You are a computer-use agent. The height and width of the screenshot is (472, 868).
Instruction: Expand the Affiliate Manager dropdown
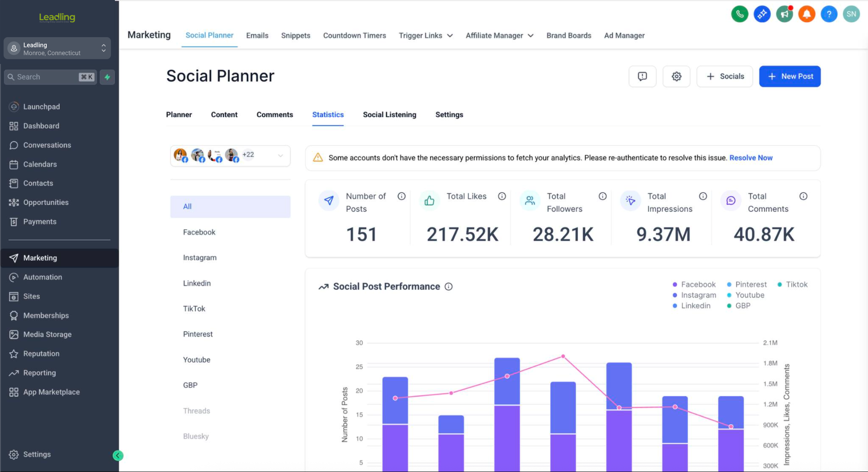[499, 35]
